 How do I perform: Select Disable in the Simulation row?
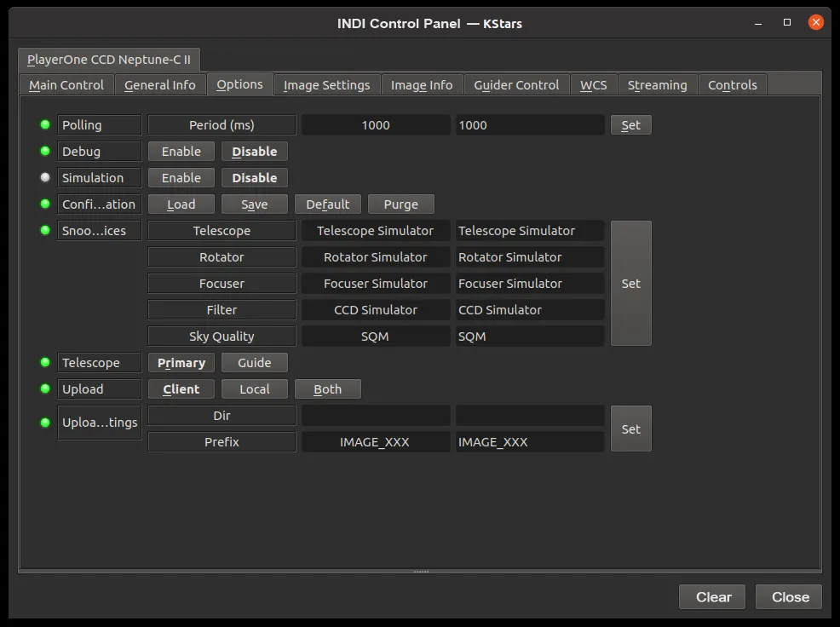click(x=255, y=177)
